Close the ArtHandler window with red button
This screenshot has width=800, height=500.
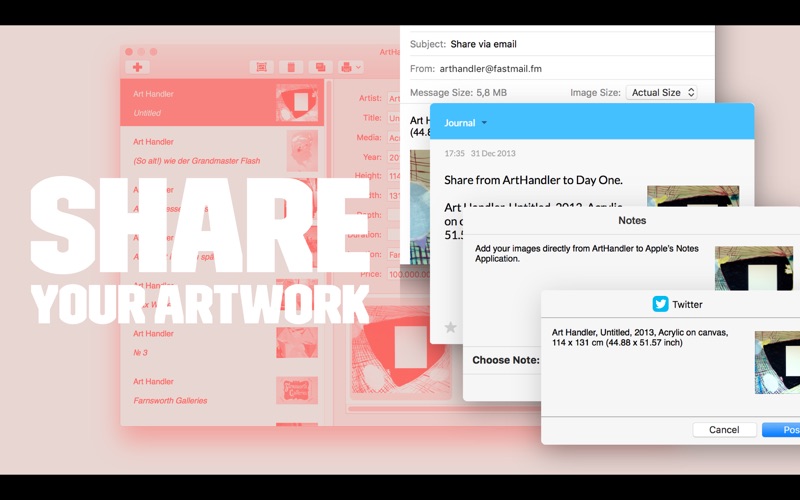129,52
